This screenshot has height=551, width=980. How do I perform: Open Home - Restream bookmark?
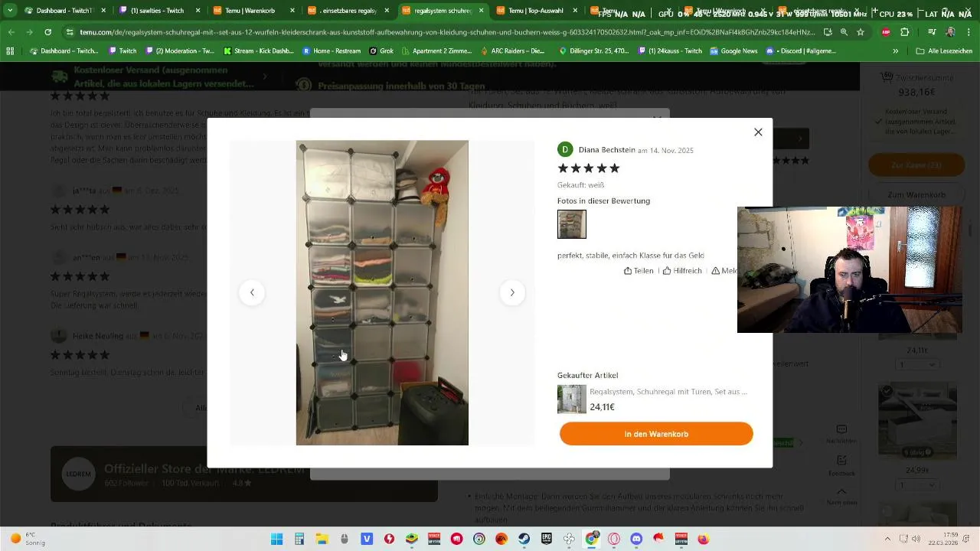[x=331, y=51]
